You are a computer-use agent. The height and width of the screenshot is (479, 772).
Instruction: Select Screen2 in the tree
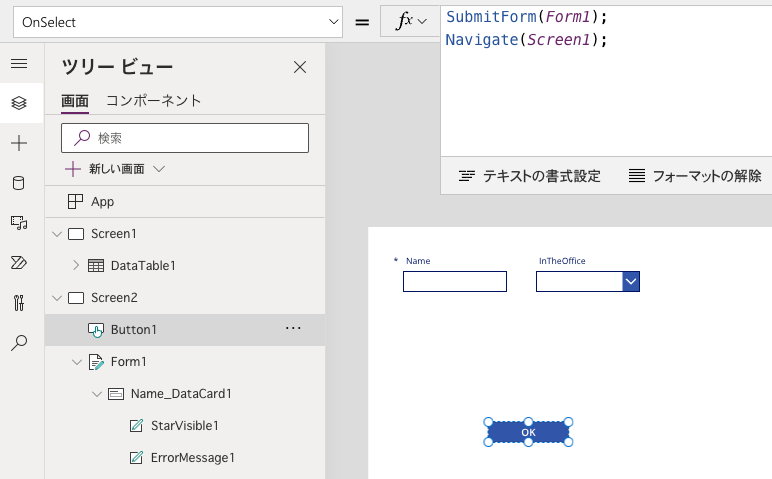click(114, 297)
